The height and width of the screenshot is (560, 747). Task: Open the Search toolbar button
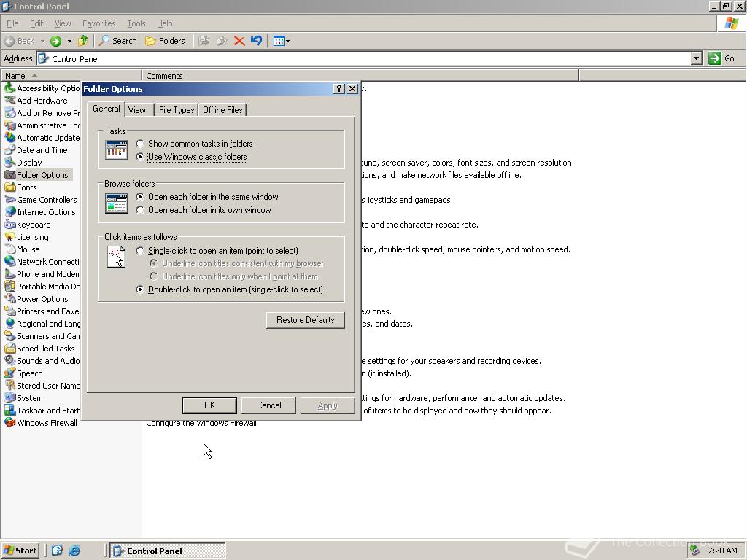pos(117,41)
